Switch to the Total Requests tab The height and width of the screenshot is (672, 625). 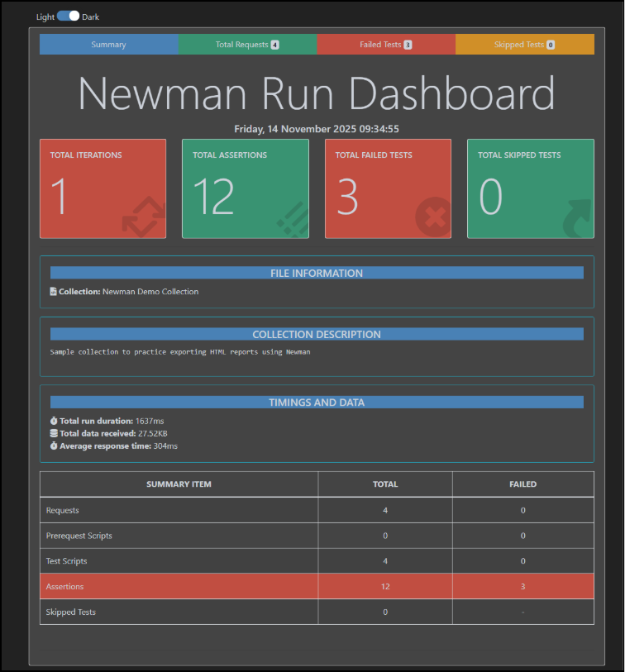coord(246,45)
